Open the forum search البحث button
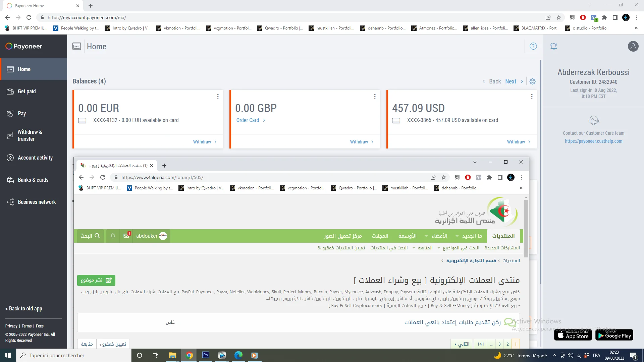The image size is (644, 362). tap(90, 236)
